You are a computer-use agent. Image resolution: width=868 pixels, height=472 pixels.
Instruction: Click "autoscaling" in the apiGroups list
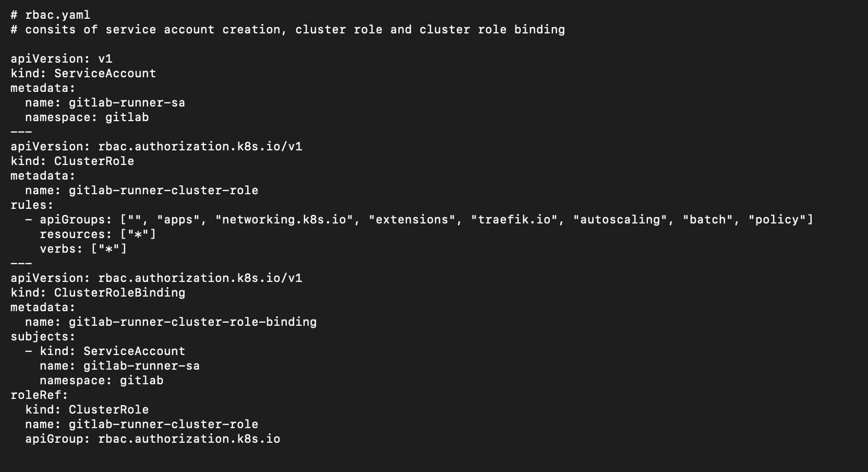[620, 220]
